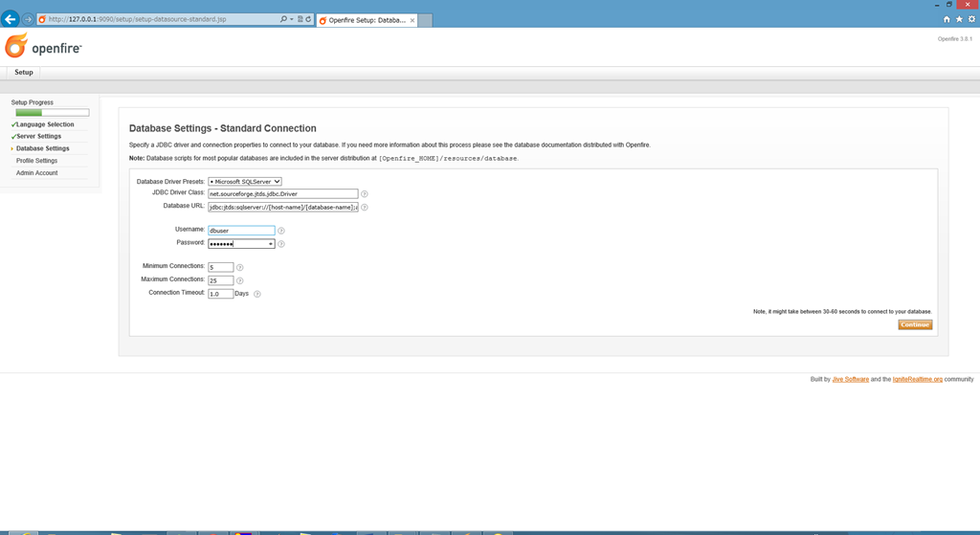Click the 'Openfire 3.8.1' version text

coord(954,38)
